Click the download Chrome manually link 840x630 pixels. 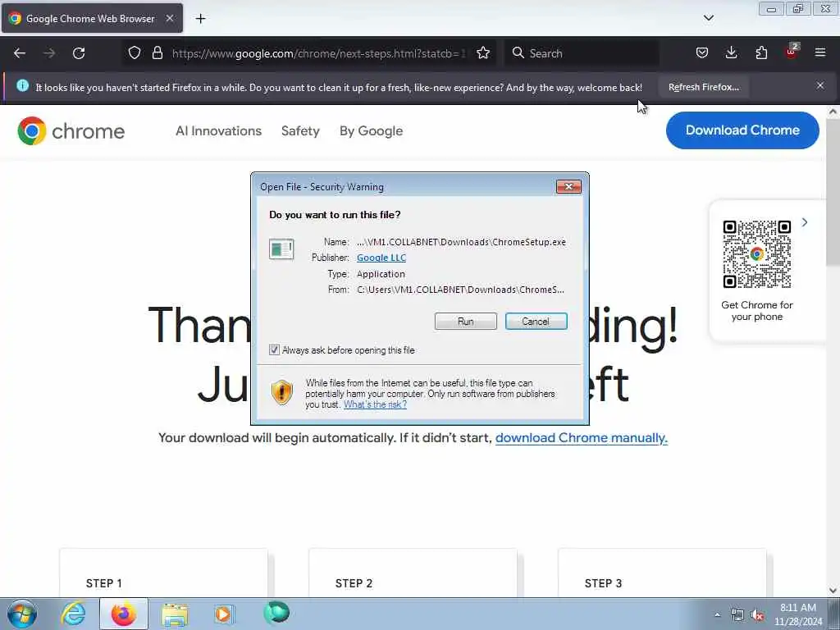click(582, 438)
